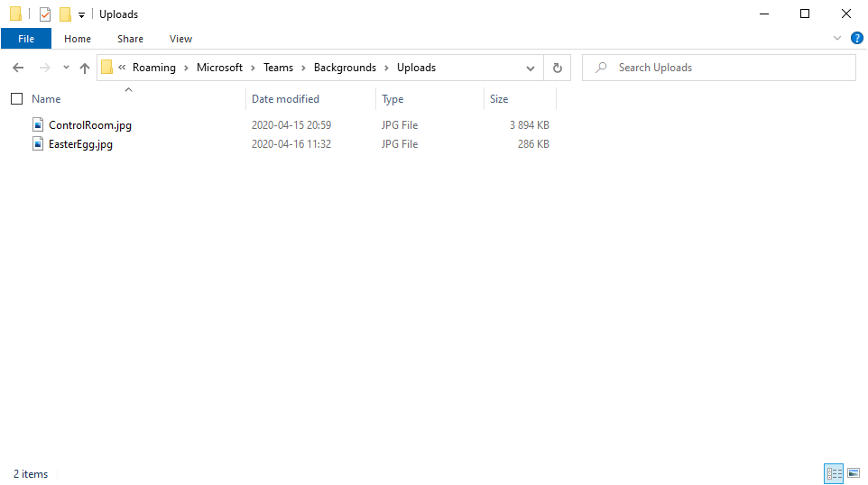Go back with the back arrow
Screen dimensions: 868x485
click(18, 68)
